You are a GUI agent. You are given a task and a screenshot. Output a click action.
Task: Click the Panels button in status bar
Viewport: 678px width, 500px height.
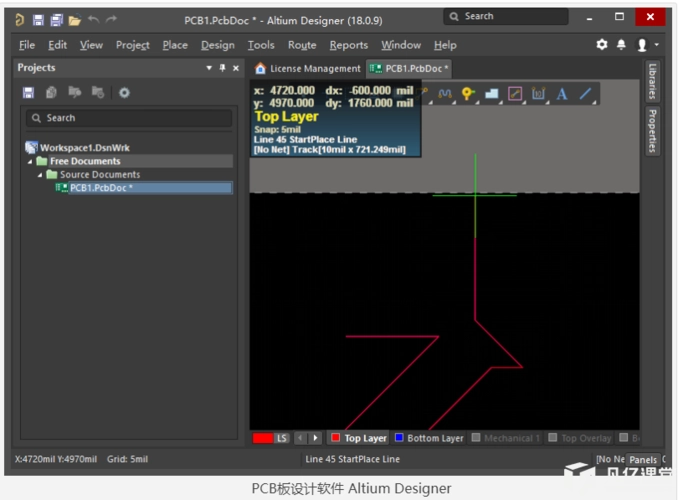coord(643,460)
